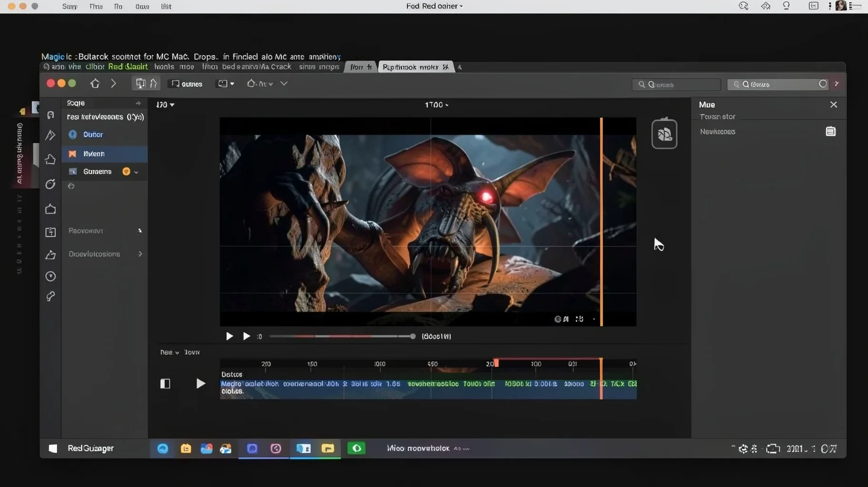Select the rotate tool in the left strip
The width and height of the screenshot is (868, 487).
pos(50,184)
